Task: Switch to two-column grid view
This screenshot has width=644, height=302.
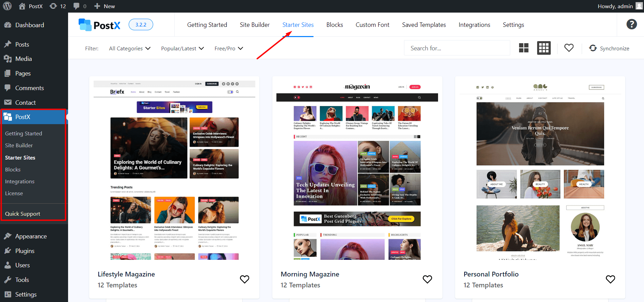Action: click(524, 48)
